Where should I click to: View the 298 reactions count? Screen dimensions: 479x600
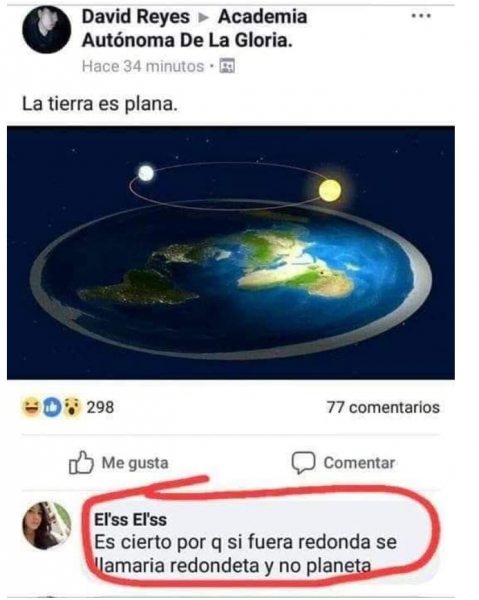100,408
